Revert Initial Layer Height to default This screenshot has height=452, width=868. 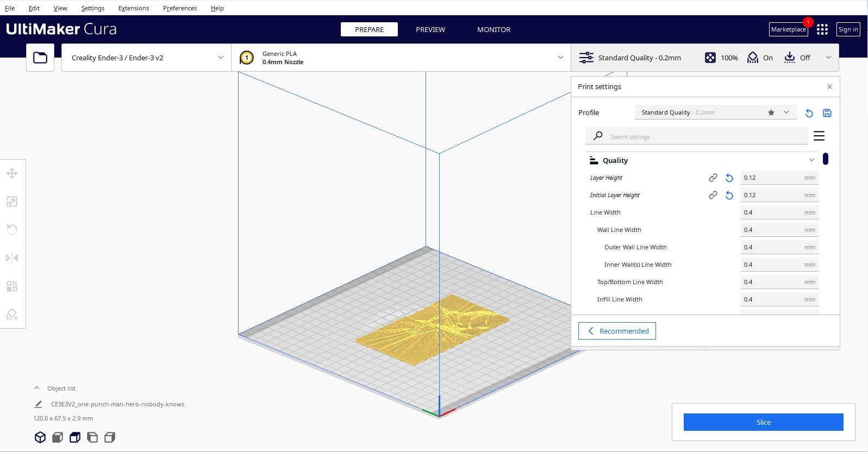[729, 195]
